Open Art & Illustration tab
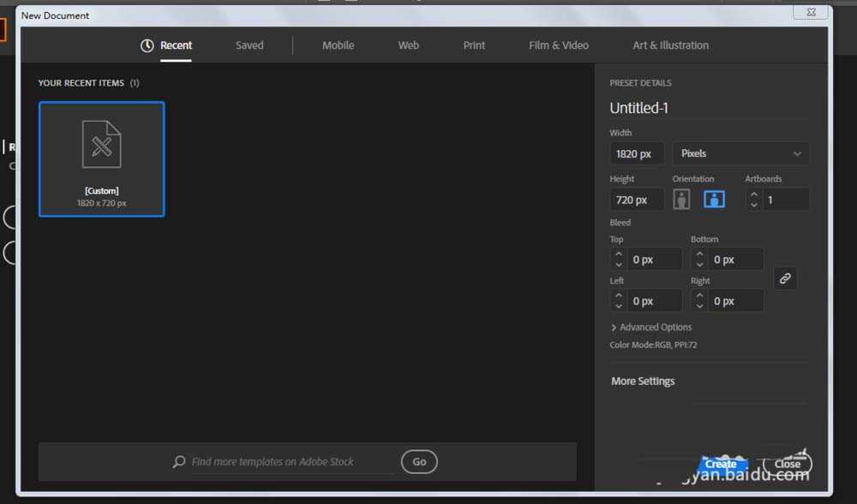 (670, 45)
